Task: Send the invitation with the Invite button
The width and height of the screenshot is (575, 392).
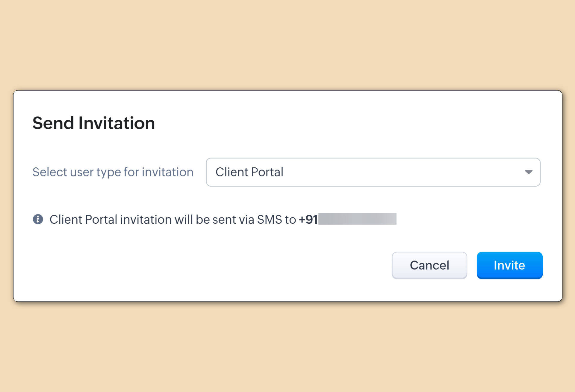Action: 509,265
